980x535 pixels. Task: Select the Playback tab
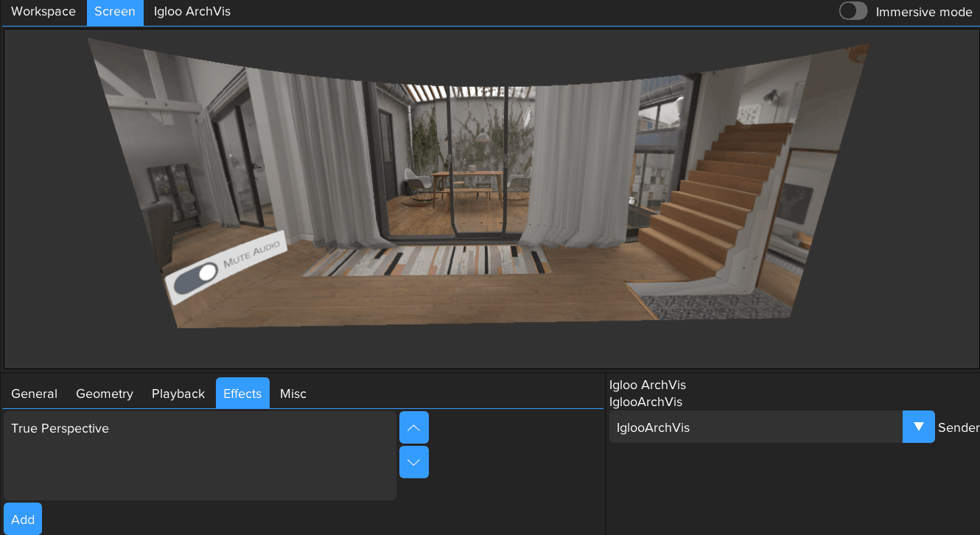(178, 393)
